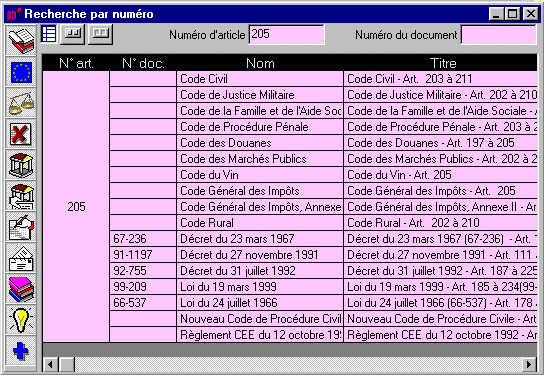544x375 pixels.
Task: Click the right arrow of horizontal scrollbar
Action: [529, 365]
